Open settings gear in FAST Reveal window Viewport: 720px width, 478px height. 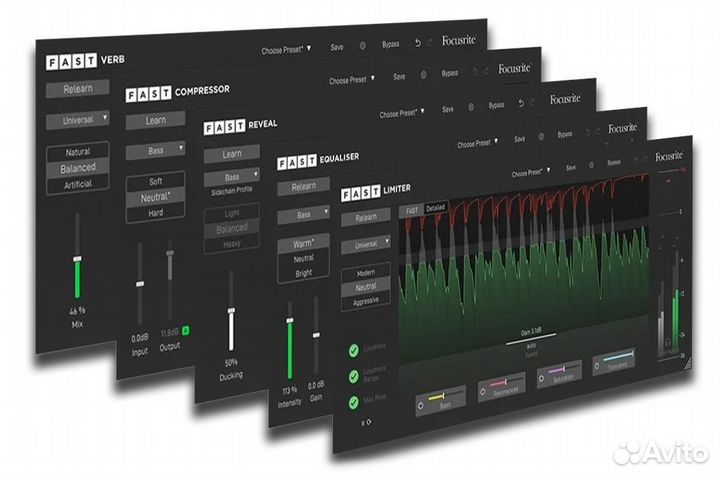click(x=471, y=107)
